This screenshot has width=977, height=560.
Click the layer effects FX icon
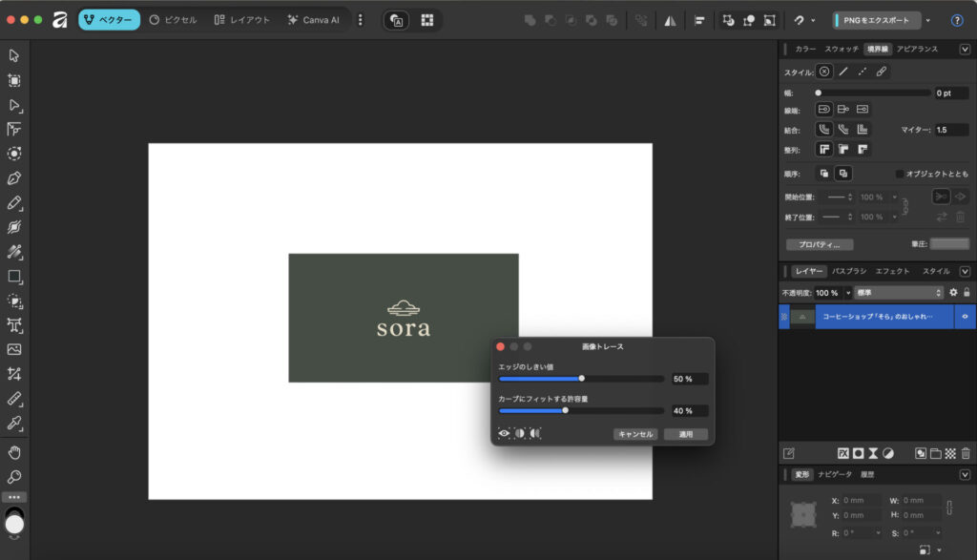tap(843, 453)
